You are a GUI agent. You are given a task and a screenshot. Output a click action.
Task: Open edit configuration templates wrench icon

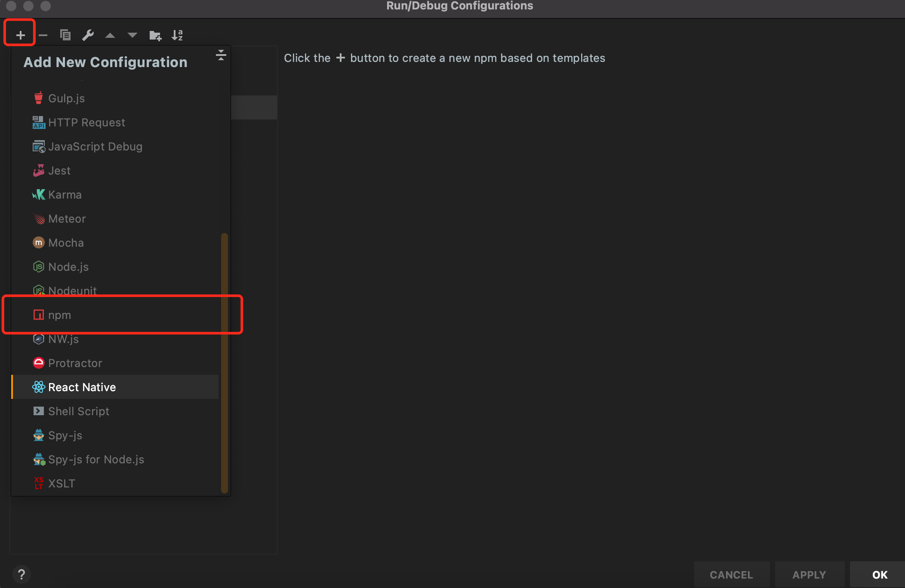(88, 35)
